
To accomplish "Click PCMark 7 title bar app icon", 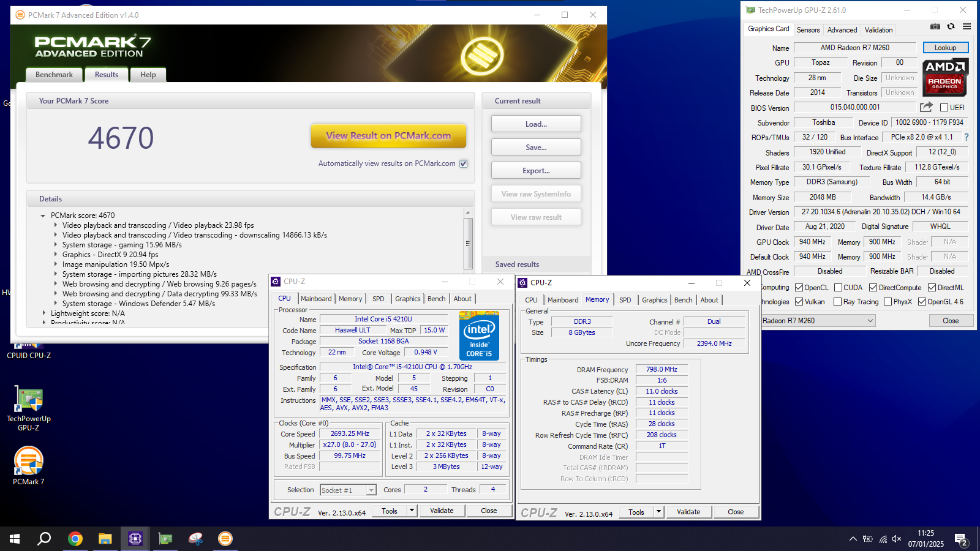I will [x=20, y=15].
